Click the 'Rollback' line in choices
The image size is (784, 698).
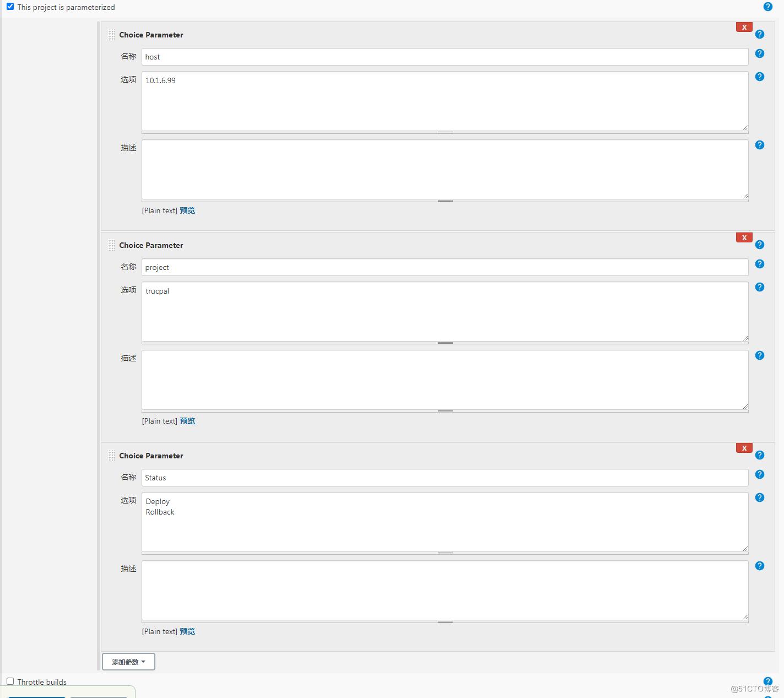tap(160, 512)
